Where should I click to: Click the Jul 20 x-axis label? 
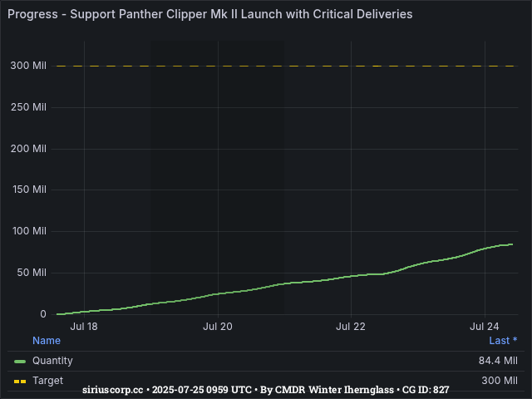coord(218,327)
